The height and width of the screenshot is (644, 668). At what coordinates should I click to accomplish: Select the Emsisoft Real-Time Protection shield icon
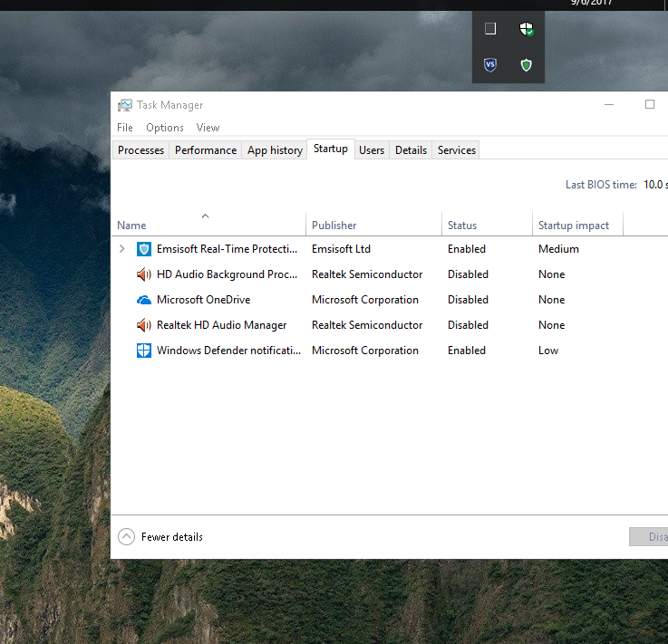pos(143,249)
